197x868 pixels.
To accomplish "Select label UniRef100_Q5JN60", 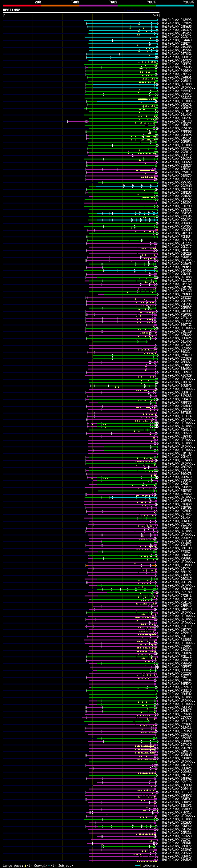I will point(177,365).
